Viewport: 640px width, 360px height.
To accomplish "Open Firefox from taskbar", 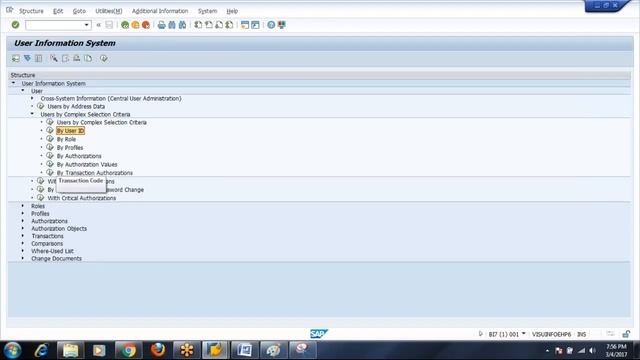I will [158, 350].
